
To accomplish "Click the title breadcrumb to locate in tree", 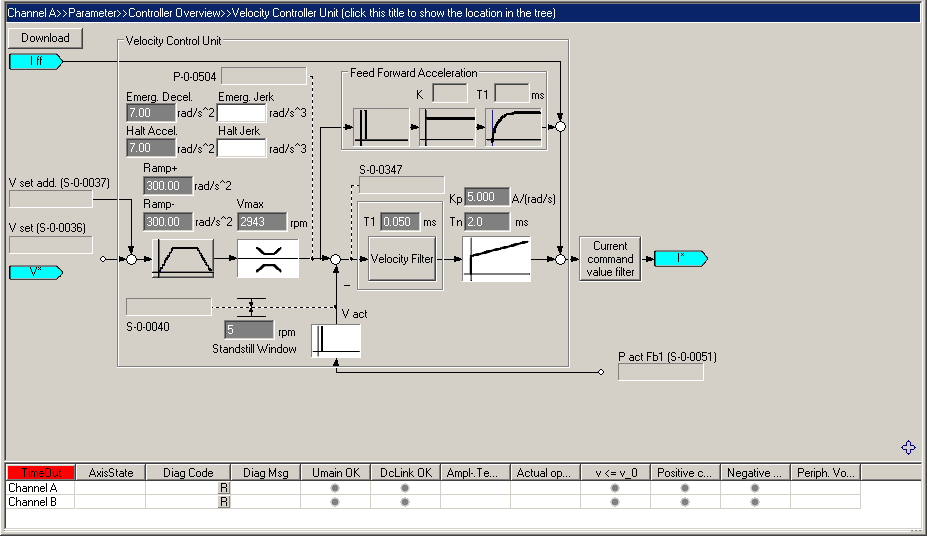I will pyautogui.click(x=281, y=12).
